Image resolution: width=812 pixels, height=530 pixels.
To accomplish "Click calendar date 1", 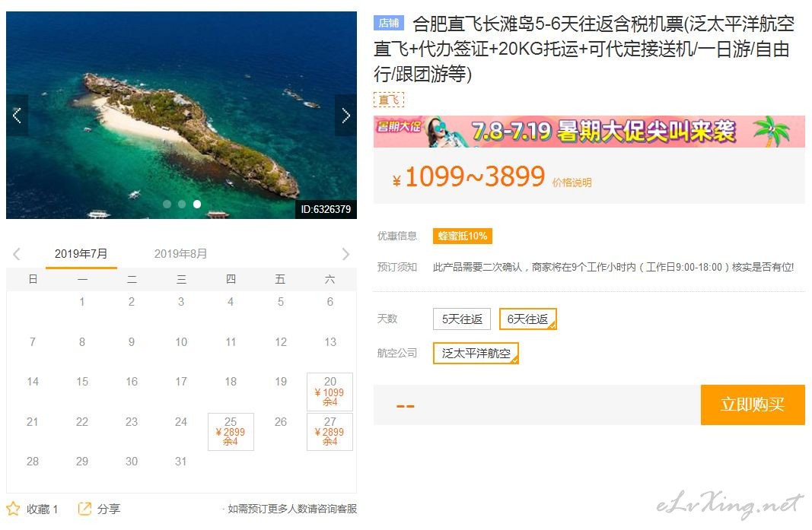I will [x=82, y=302].
